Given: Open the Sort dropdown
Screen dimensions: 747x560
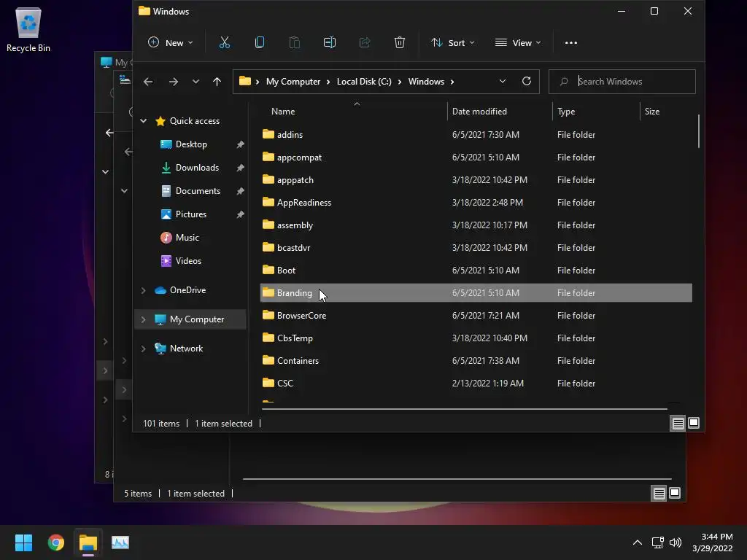Looking at the screenshot, I should [x=452, y=43].
